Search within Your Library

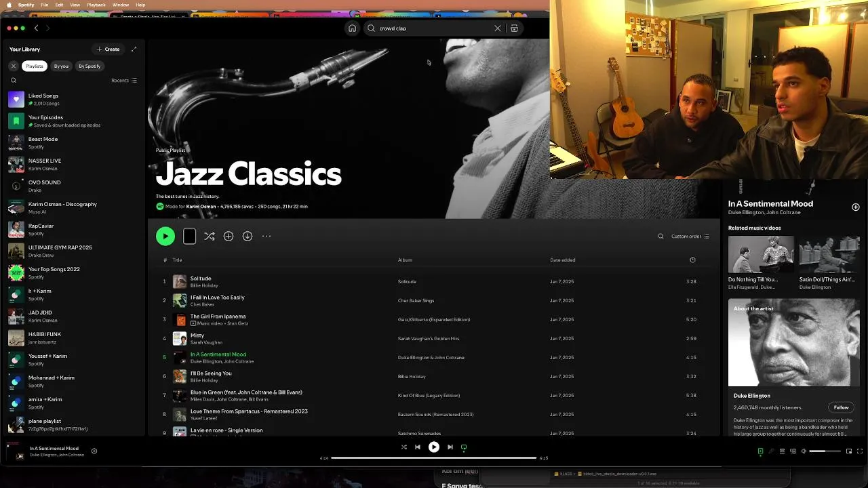coord(13,80)
